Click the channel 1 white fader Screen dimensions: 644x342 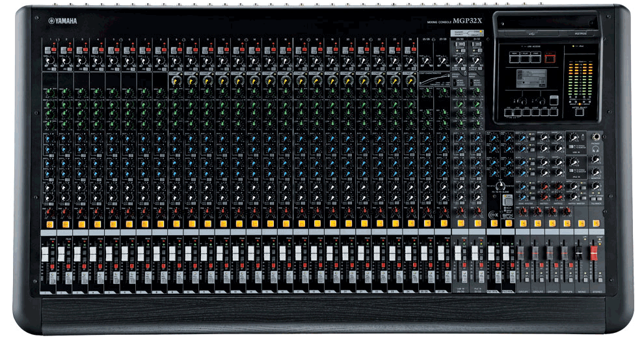click(x=45, y=254)
